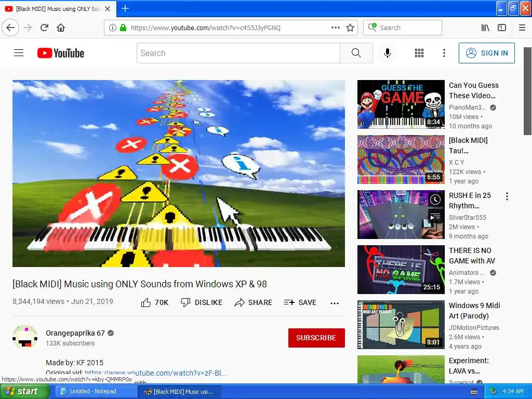Click the Black MIDI taskbar window button
The image size is (532, 399).
[180, 392]
